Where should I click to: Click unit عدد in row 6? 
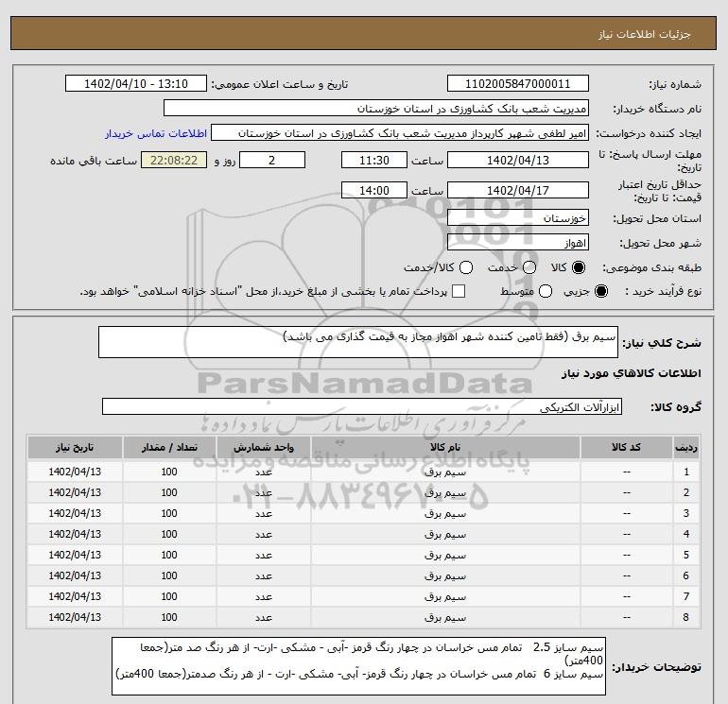[263, 575]
